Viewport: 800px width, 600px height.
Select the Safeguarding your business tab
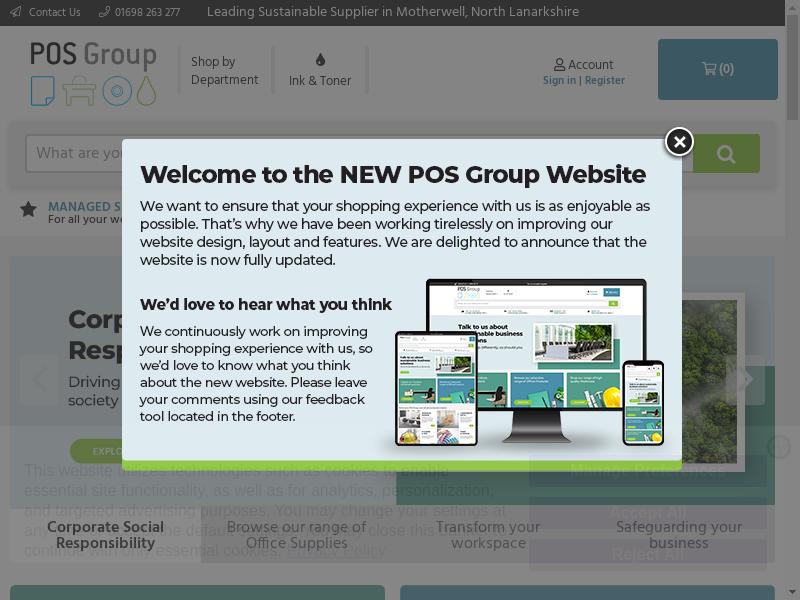678,535
